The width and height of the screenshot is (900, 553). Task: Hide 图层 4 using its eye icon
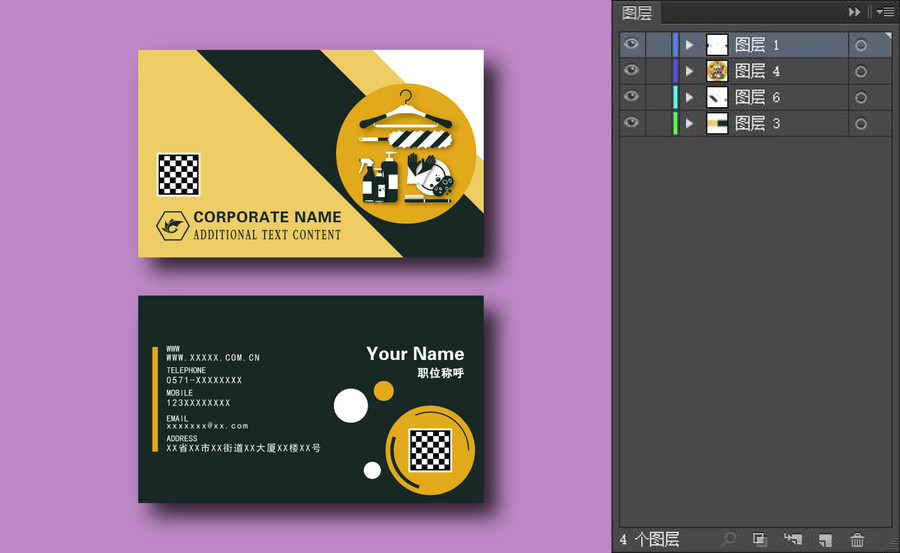point(631,70)
